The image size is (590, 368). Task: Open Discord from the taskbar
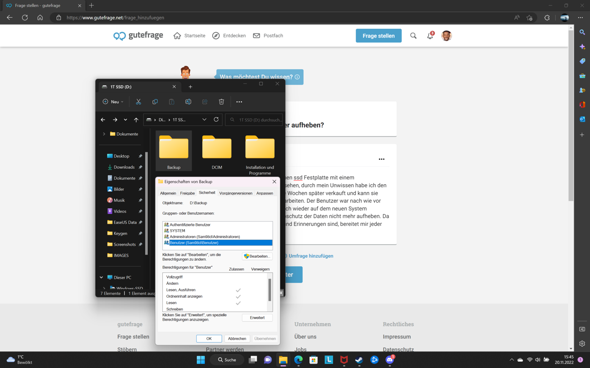389,360
